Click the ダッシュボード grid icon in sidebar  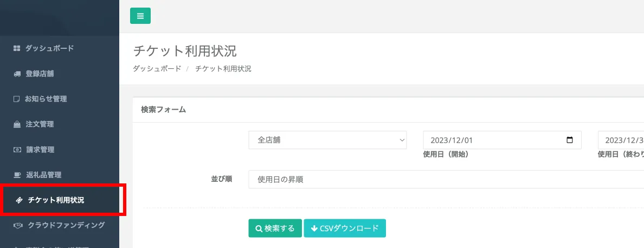(x=16, y=48)
